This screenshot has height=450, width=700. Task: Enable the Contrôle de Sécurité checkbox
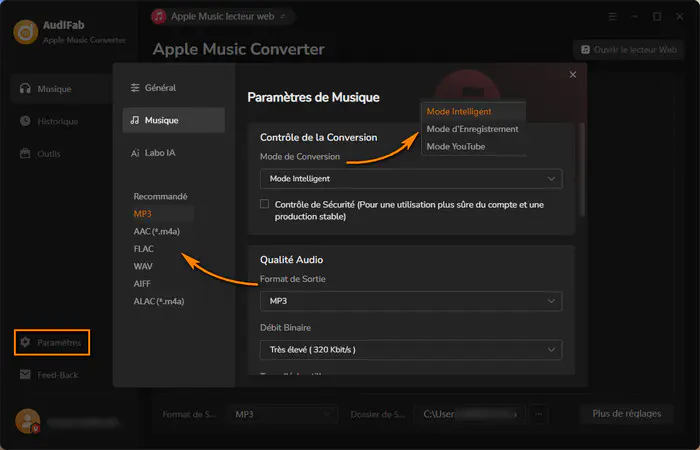264,204
